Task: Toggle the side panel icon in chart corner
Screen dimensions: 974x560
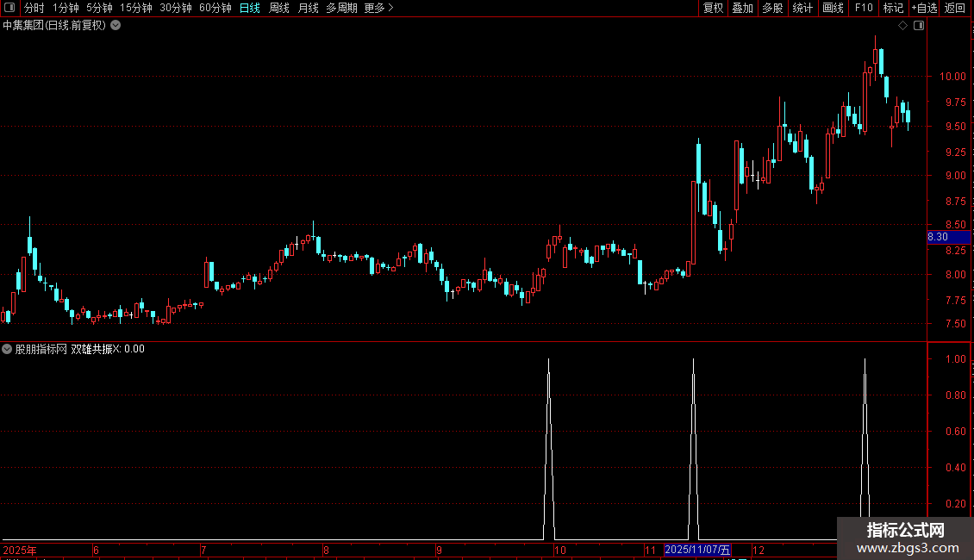Action: 919,26
